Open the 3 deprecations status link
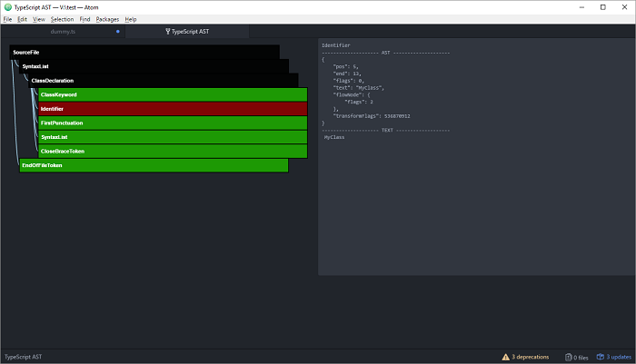Screen dimensions: 636x364 [x=530, y=357]
